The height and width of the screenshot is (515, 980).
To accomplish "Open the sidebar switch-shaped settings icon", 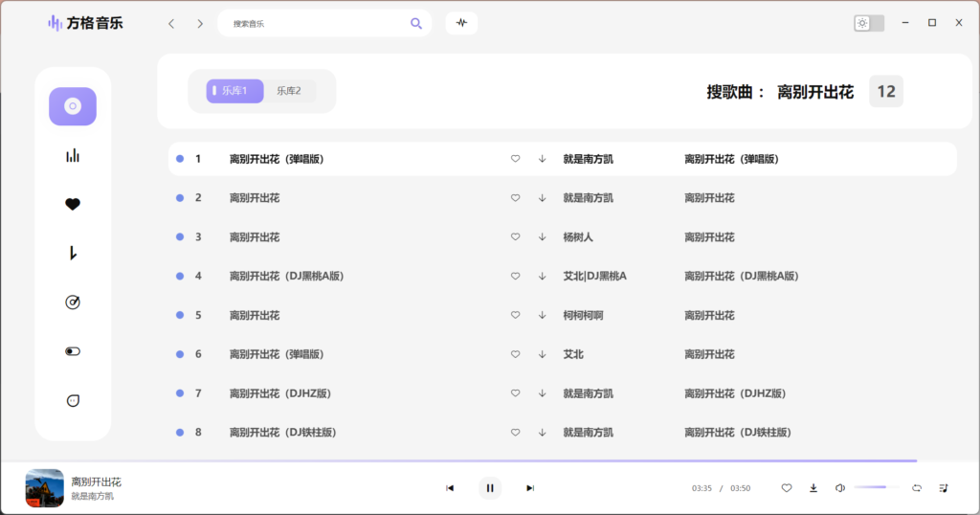I will (x=73, y=351).
